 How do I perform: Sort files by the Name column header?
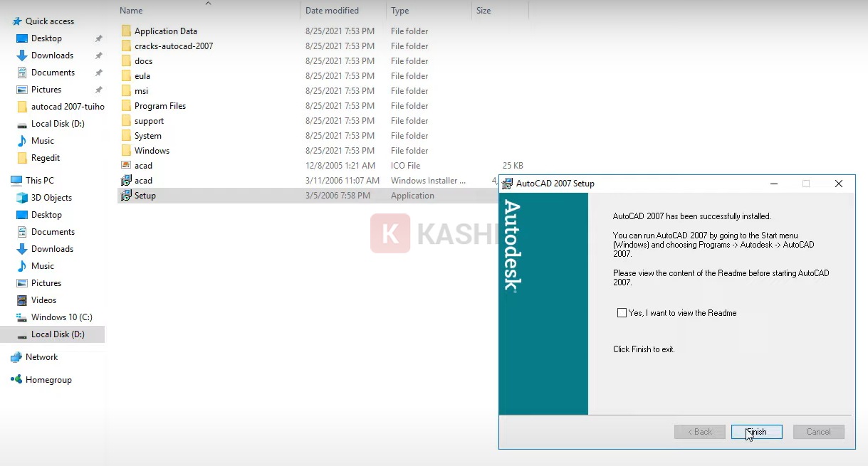(x=131, y=11)
